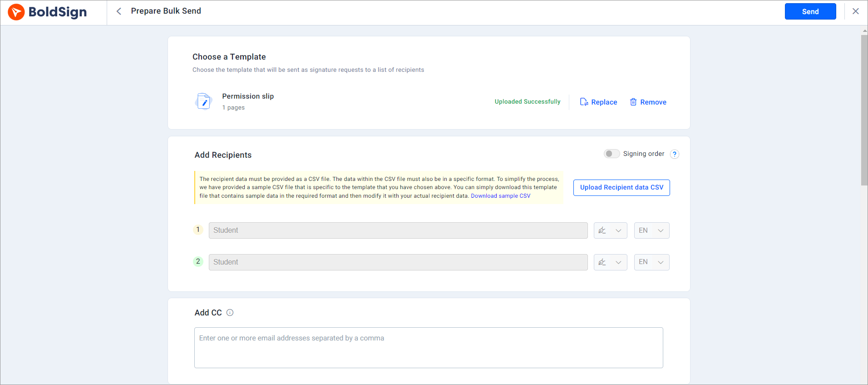Replace the uploaded template
The image size is (868, 385).
pos(598,102)
